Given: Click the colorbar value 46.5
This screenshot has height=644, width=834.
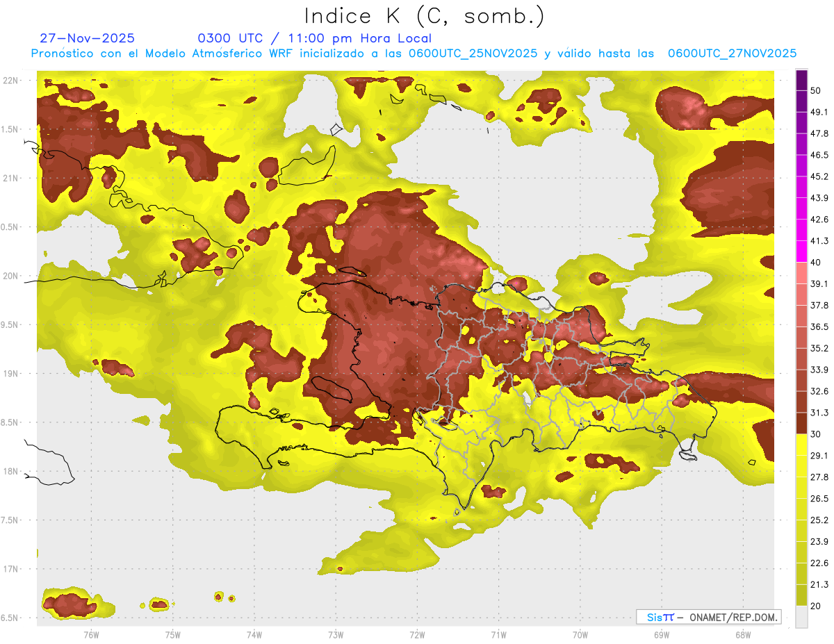Looking at the screenshot, I should click(819, 155).
